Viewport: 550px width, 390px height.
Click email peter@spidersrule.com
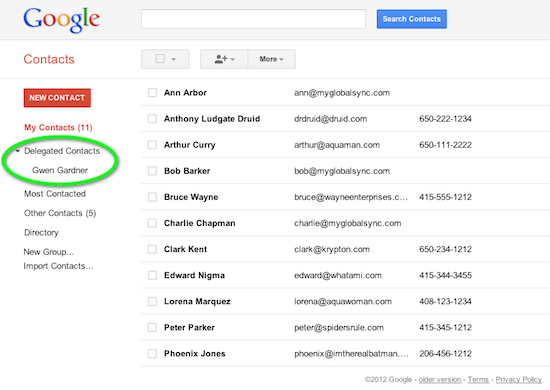(339, 328)
